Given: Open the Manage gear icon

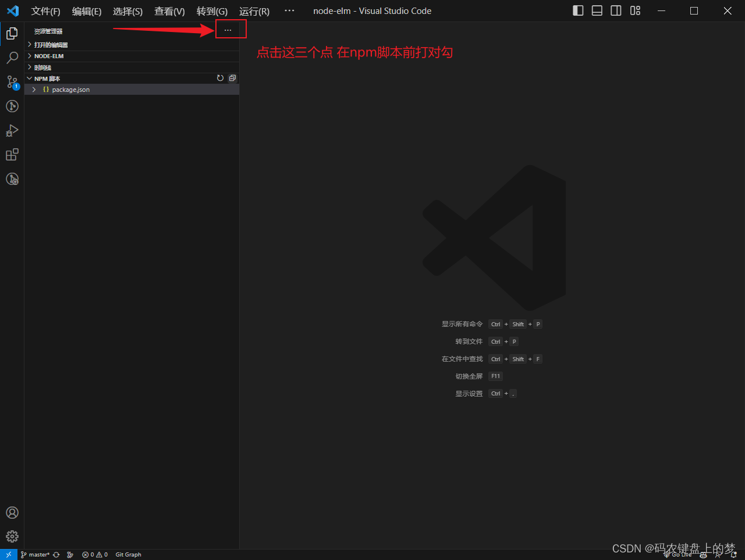Looking at the screenshot, I should pyautogui.click(x=12, y=536).
